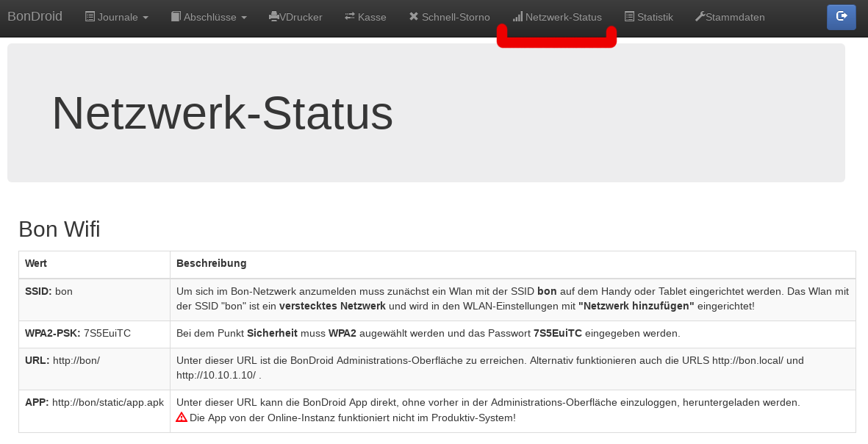
Task: Open the Netzwerk-Status menu label
Action: pyautogui.click(x=564, y=17)
